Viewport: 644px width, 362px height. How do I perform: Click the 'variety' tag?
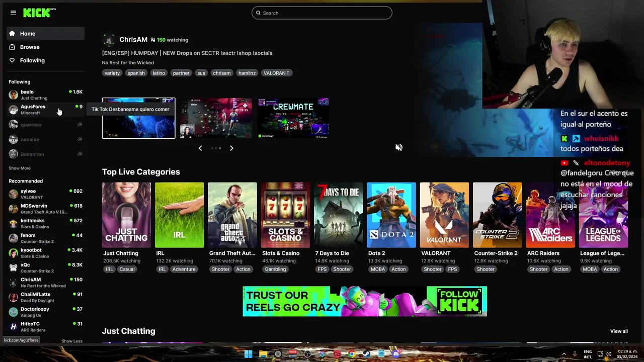point(112,73)
